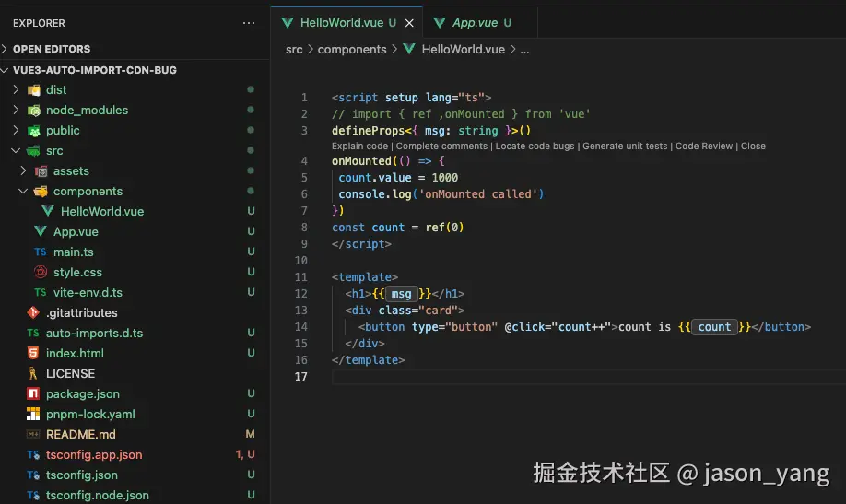Click Code Review in the CodeLens bar
This screenshot has height=504, width=846.
(x=704, y=146)
